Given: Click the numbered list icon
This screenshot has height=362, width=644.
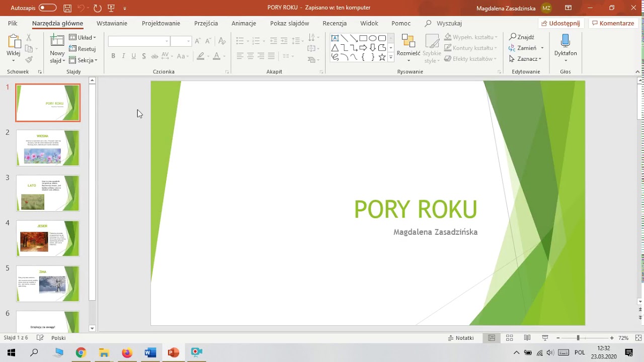Looking at the screenshot, I should coord(256,41).
